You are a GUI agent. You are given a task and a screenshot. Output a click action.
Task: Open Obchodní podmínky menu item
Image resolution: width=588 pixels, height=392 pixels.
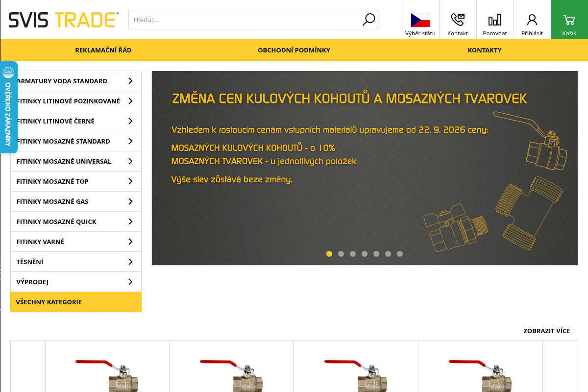click(294, 50)
